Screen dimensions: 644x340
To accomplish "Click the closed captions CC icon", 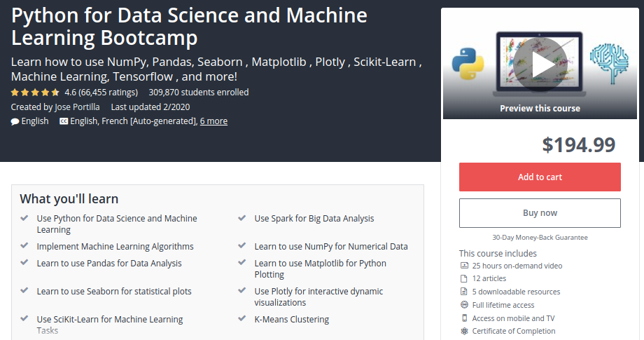I will (x=64, y=121).
